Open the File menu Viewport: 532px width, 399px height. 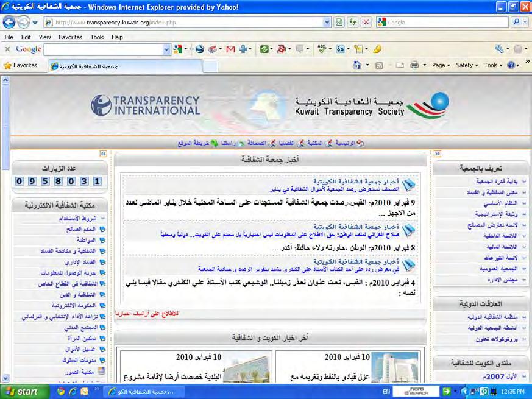point(9,37)
